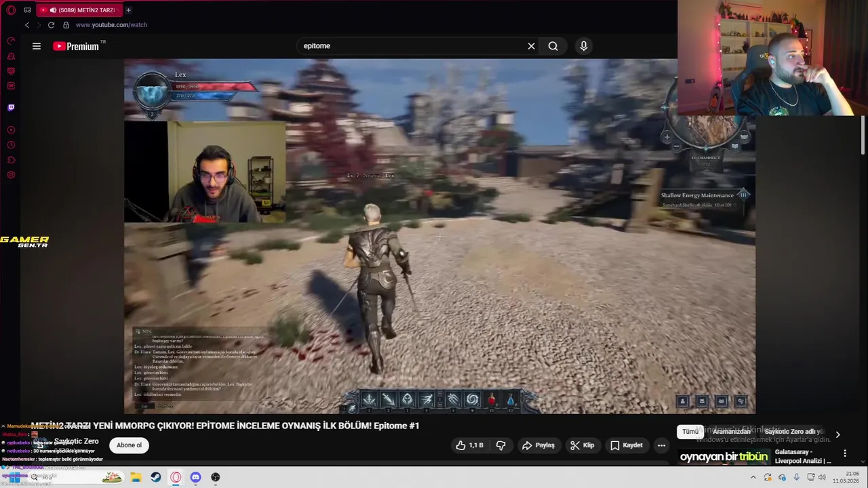Click the video title METİN2 TARZI YENİ MMORPG

click(225, 426)
